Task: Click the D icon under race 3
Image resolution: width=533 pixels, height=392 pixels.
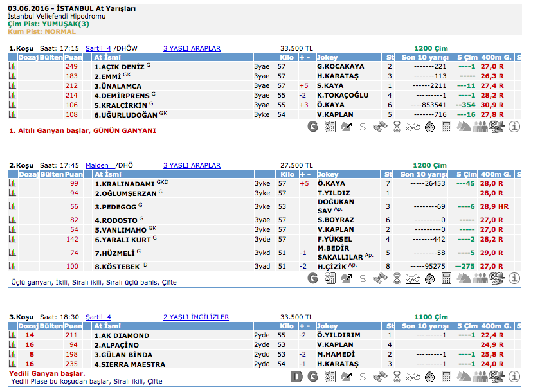Action: coord(296,376)
